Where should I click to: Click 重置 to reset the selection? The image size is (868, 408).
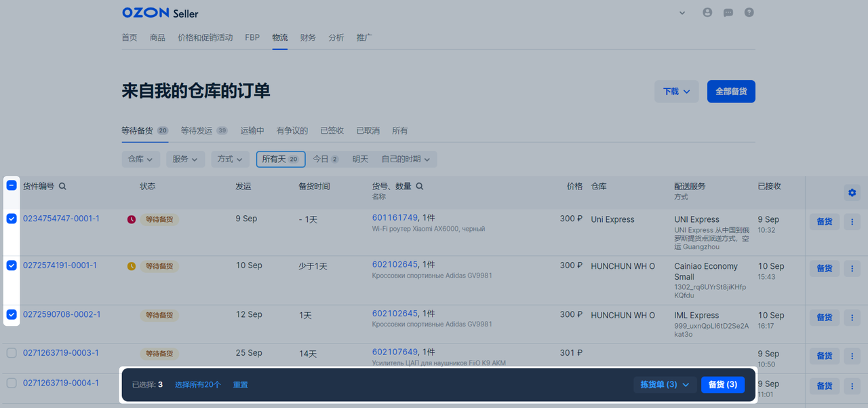tap(241, 384)
